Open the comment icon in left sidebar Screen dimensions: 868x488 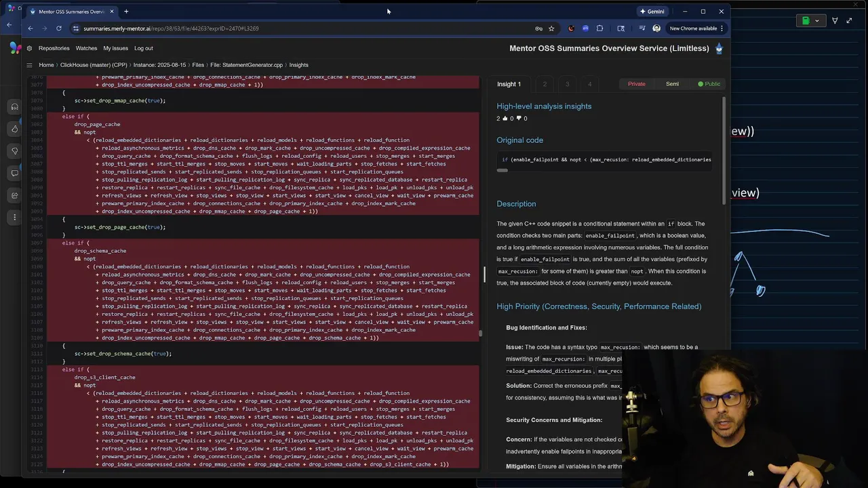(14, 173)
